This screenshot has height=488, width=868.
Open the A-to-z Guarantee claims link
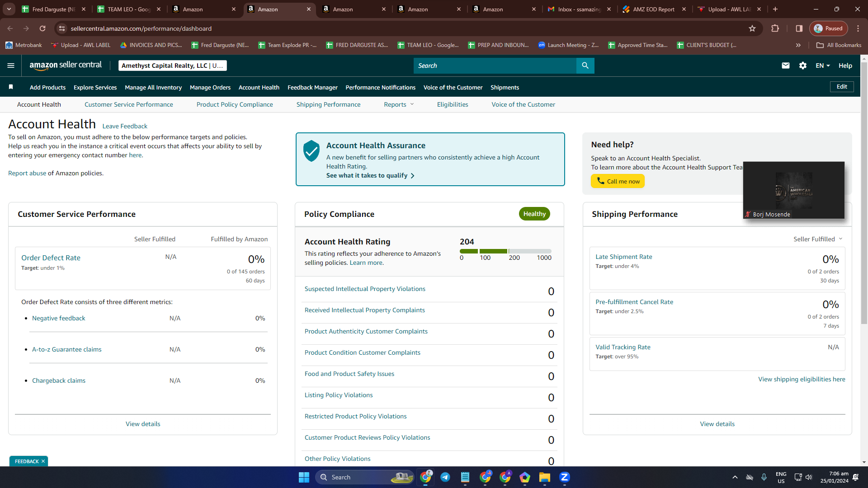67,349
